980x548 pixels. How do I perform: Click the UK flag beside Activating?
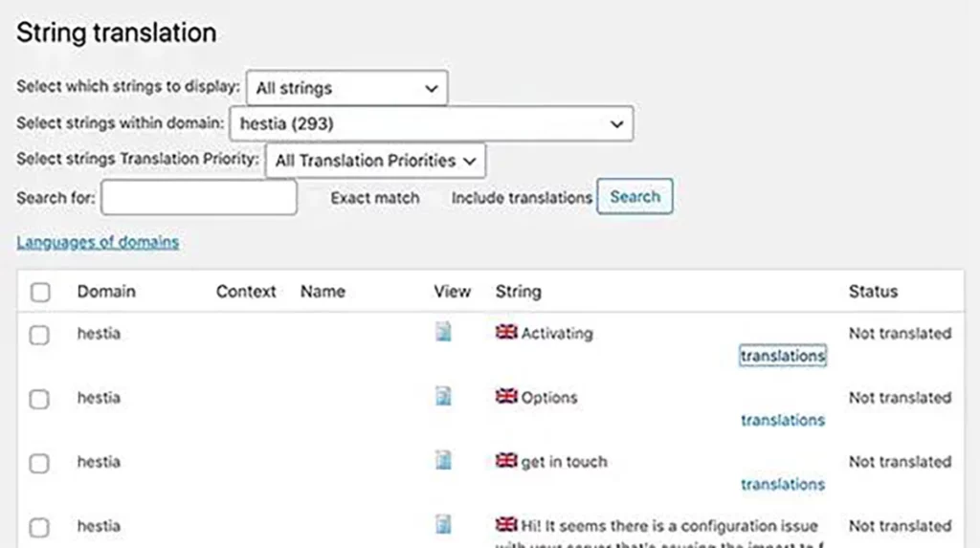(506, 333)
